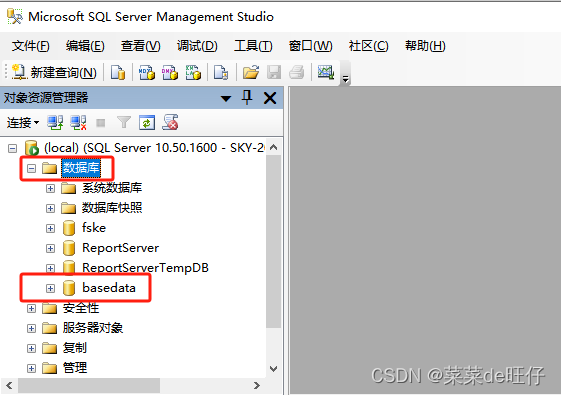Click the vertical scrollbar thumb in Object Explorer
This screenshot has width=561, height=395.
point(274,242)
